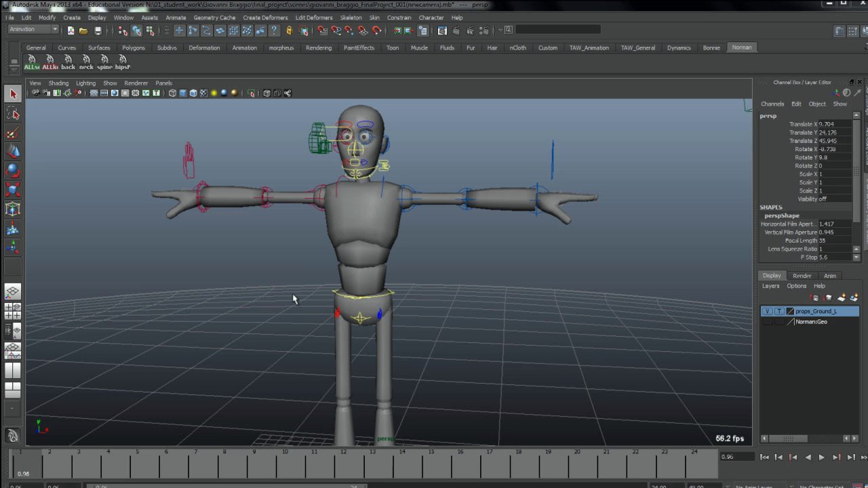Open the Render layer tab
868x488 pixels.
(x=802, y=276)
